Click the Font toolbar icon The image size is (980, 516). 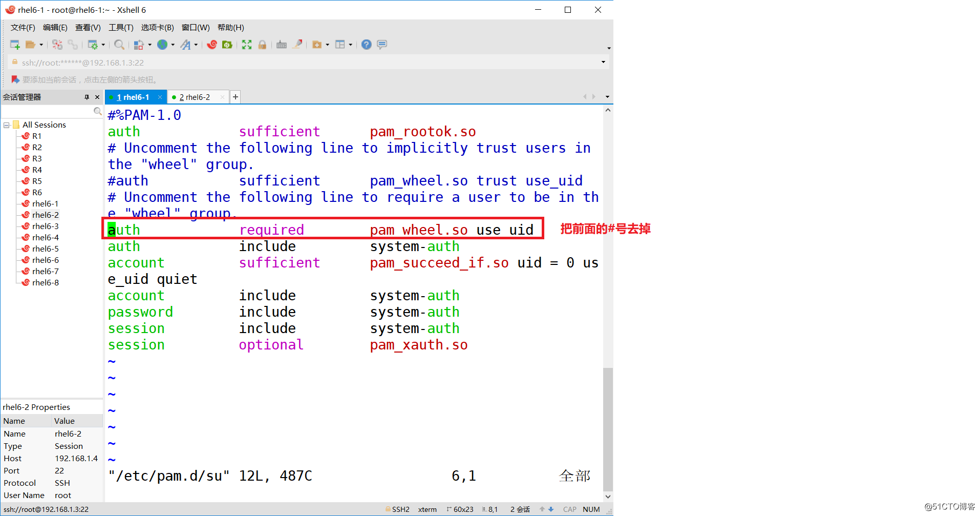coord(185,45)
